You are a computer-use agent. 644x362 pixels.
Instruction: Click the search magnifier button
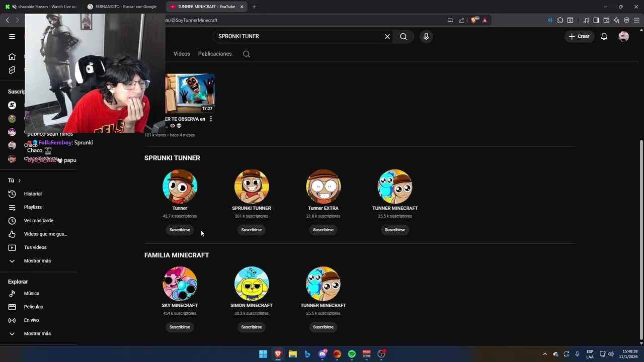pyautogui.click(x=404, y=36)
